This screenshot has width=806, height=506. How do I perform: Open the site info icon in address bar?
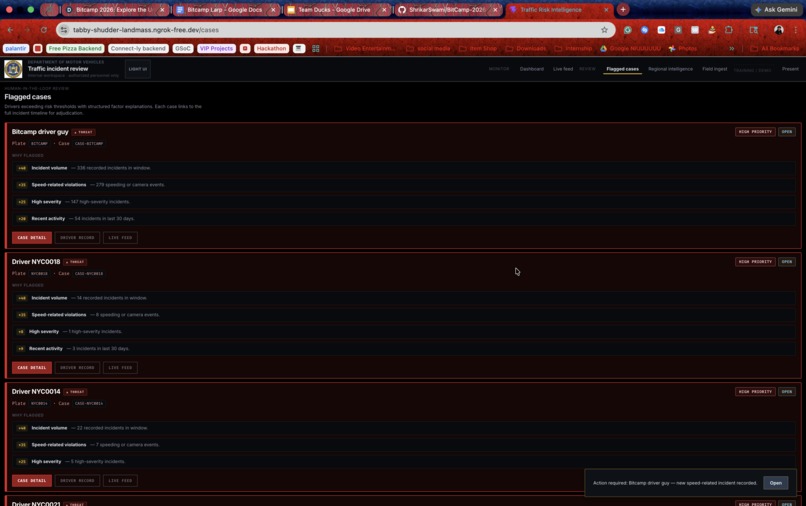point(64,30)
